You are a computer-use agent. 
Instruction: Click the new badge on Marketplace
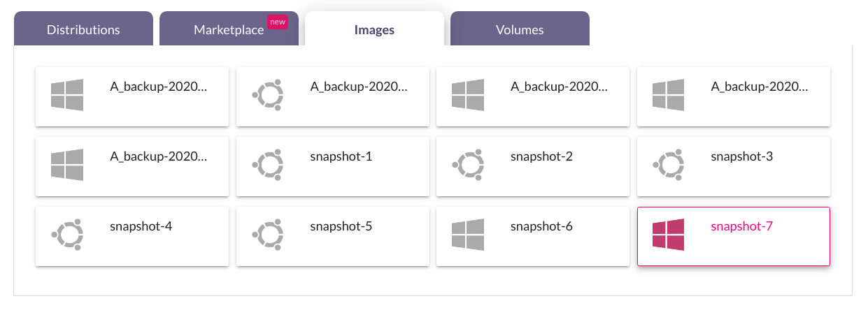[278, 22]
